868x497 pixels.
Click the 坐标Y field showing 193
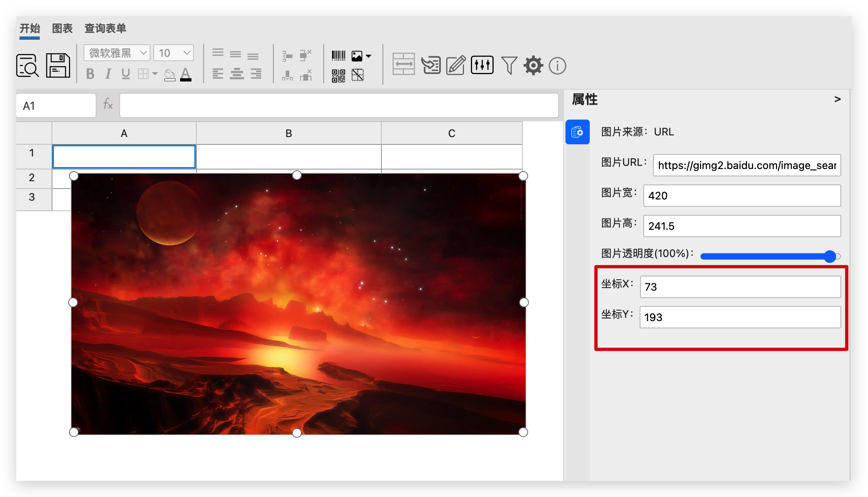click(740, 317)
